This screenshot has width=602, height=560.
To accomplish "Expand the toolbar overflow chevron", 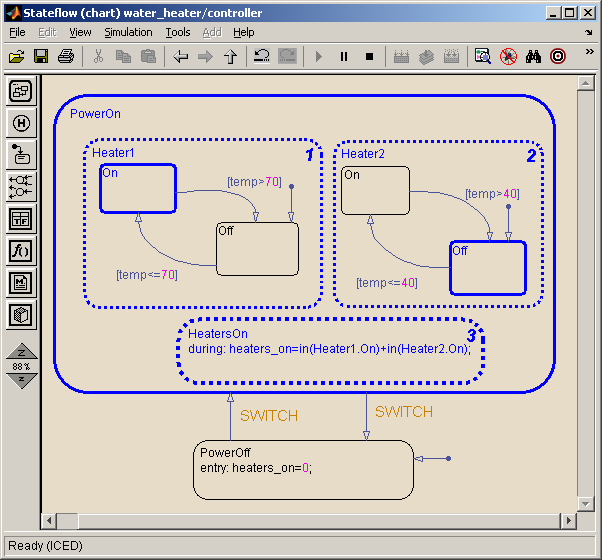I will [589, 51].
